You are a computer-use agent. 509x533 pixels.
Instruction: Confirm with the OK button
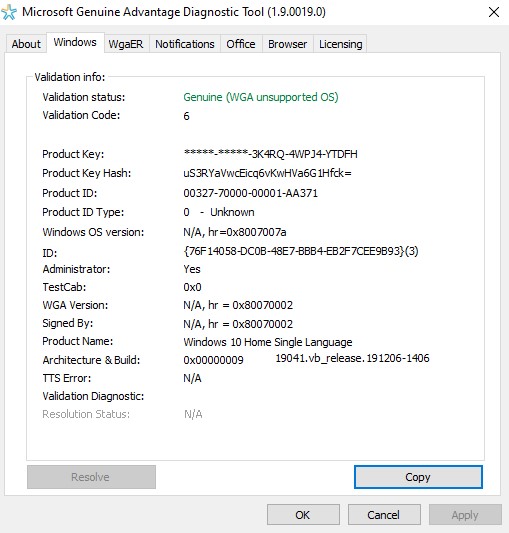pyautogui.click(x=303, y=515)
